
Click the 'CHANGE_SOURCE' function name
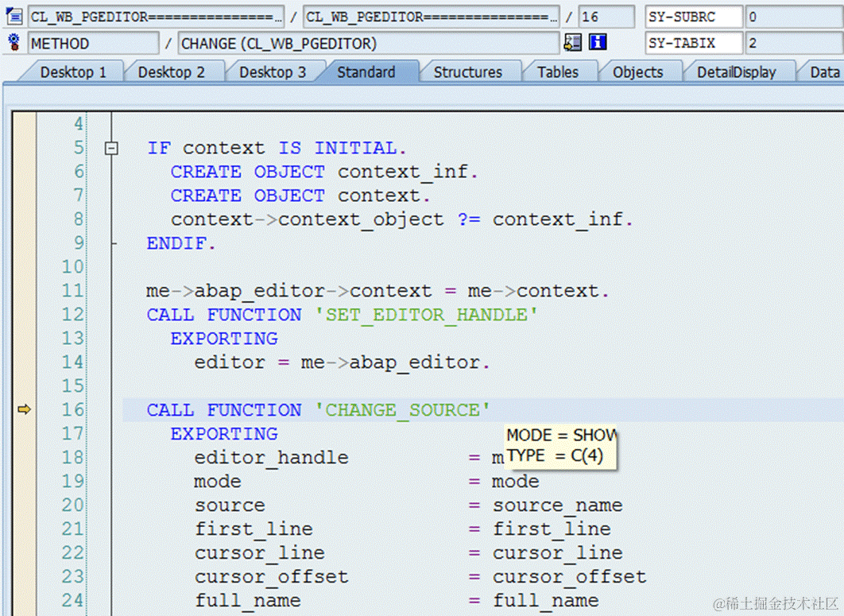click(x=403, y=410)
